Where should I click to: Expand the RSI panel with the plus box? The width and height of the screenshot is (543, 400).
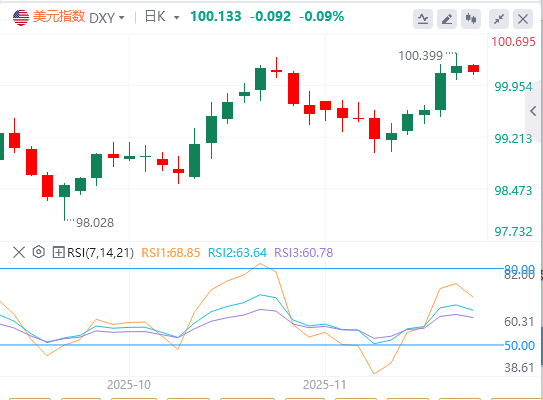[59, 252]
